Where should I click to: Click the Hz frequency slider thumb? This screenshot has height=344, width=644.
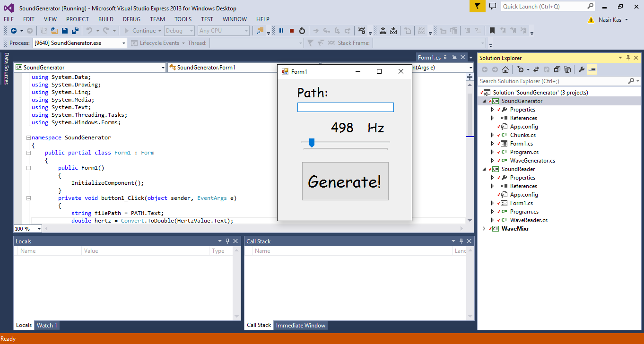[312, 143]
